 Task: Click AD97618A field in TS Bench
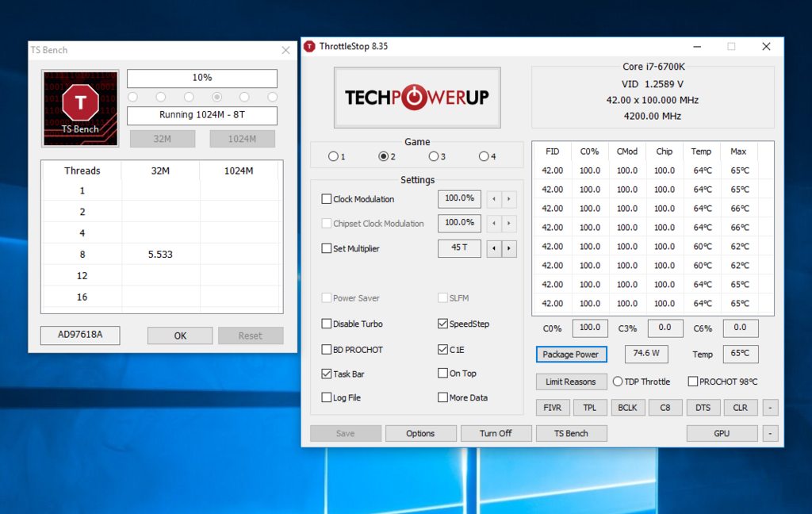[x=80, y=336]
